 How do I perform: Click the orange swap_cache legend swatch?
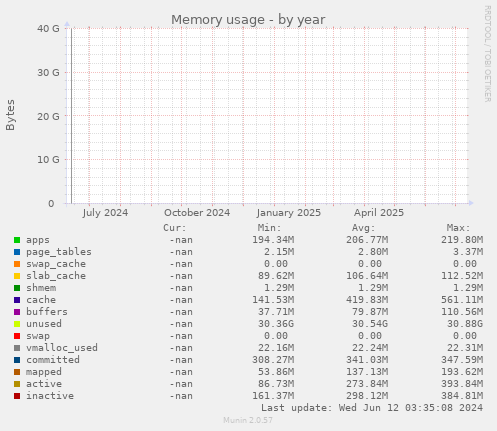click(17, 264)
